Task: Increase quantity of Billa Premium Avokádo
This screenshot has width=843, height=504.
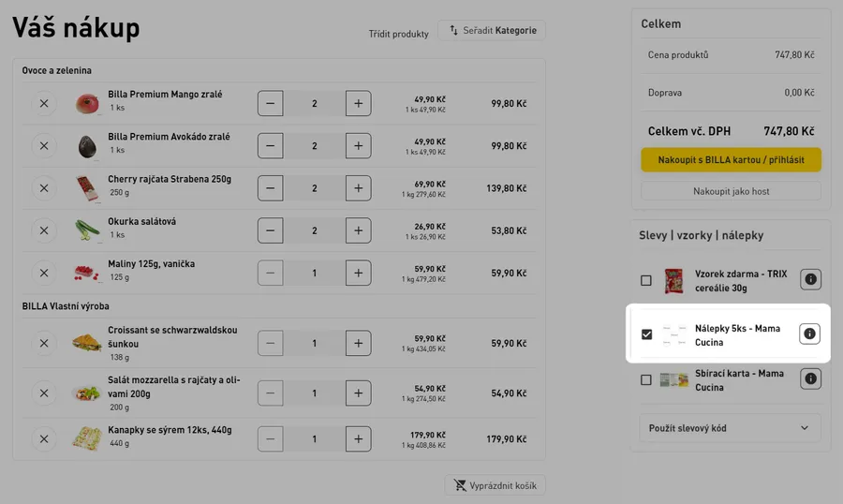Action: pos(358,146)
